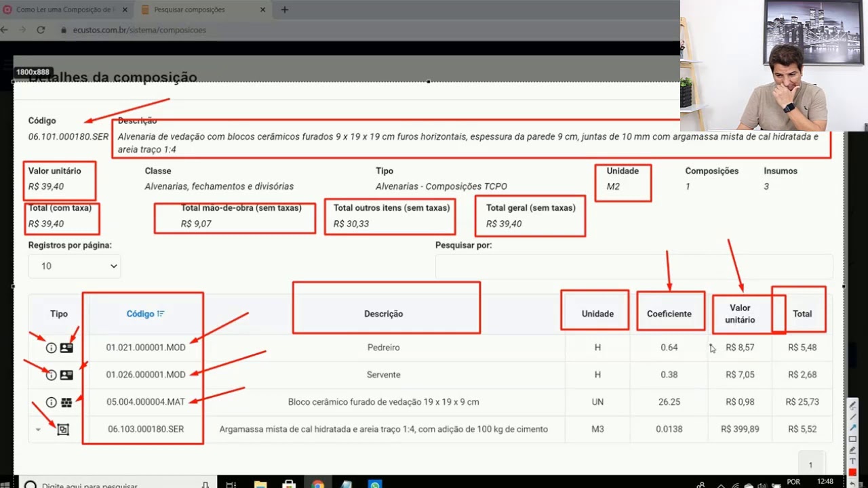Click coefficient value 0.0138
The image size is (868, 488).
pyautogui.click(x=669, y=429)
